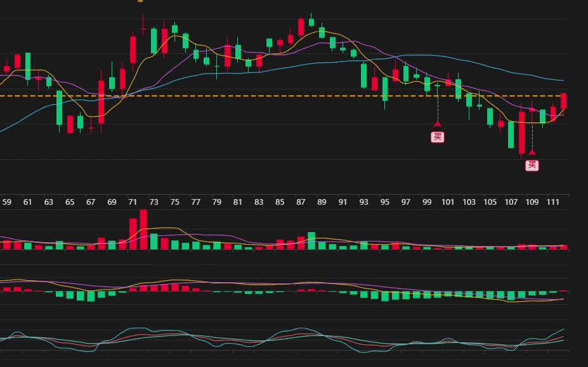This screenshot has height=367, width=588.
Task: Click the tallest red volume bar at position 72
Action: point(143,229)
